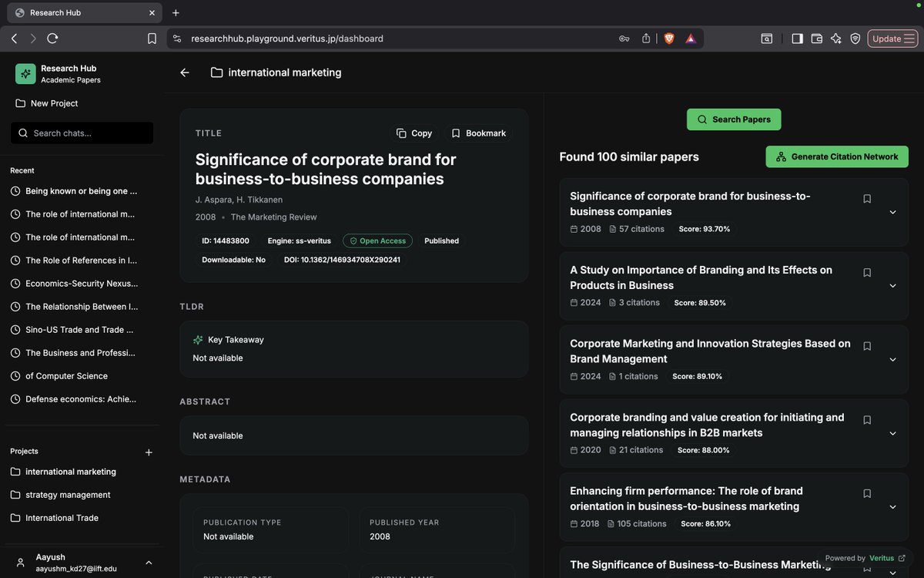The image size is (924, 578).
Task: Expand 'Corporate Marketing and Innovation Strategies' result
Action: 893,359
